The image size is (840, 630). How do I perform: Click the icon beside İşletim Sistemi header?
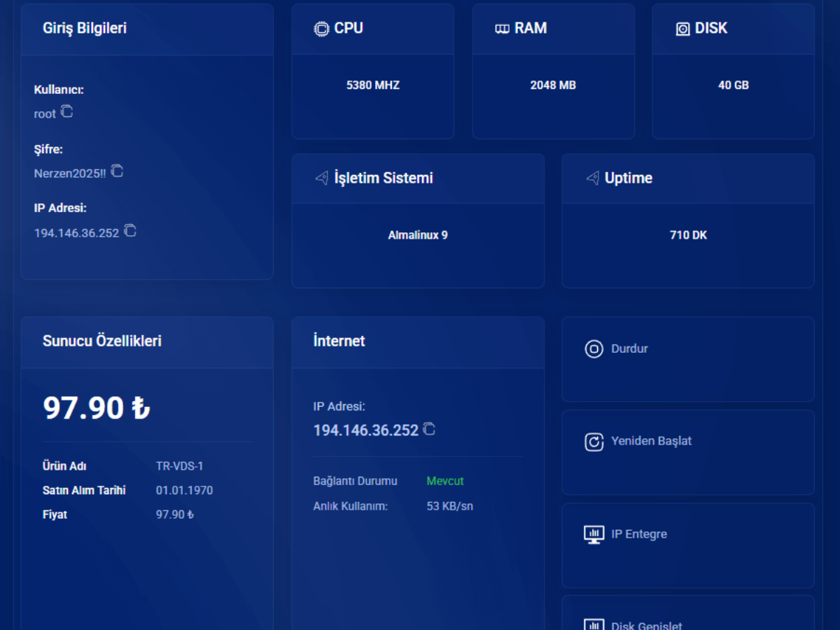tap(321, 178)
